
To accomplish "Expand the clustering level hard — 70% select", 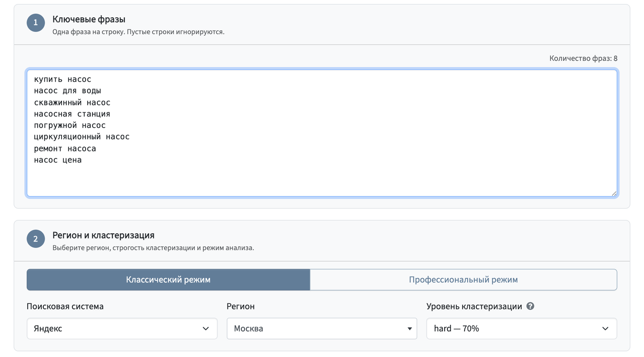I will [521, 328].
